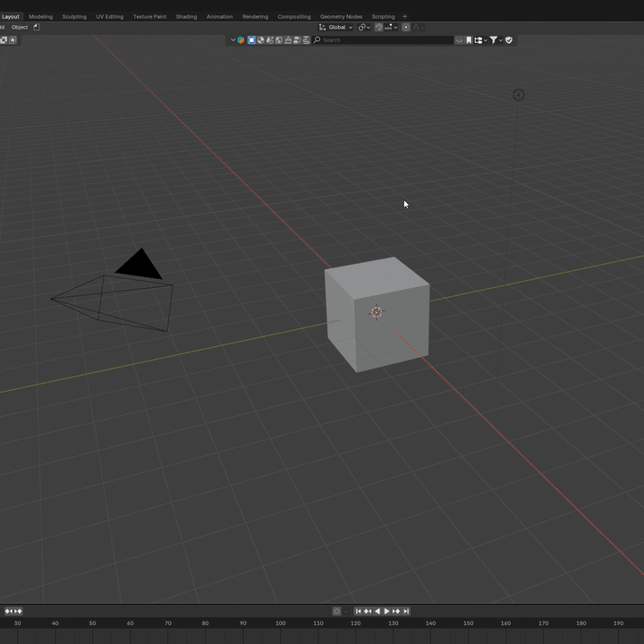Switch to the Sculpting workspace tab
The height and width of the screenshot is (644, 644).
(x=74, y=16)
